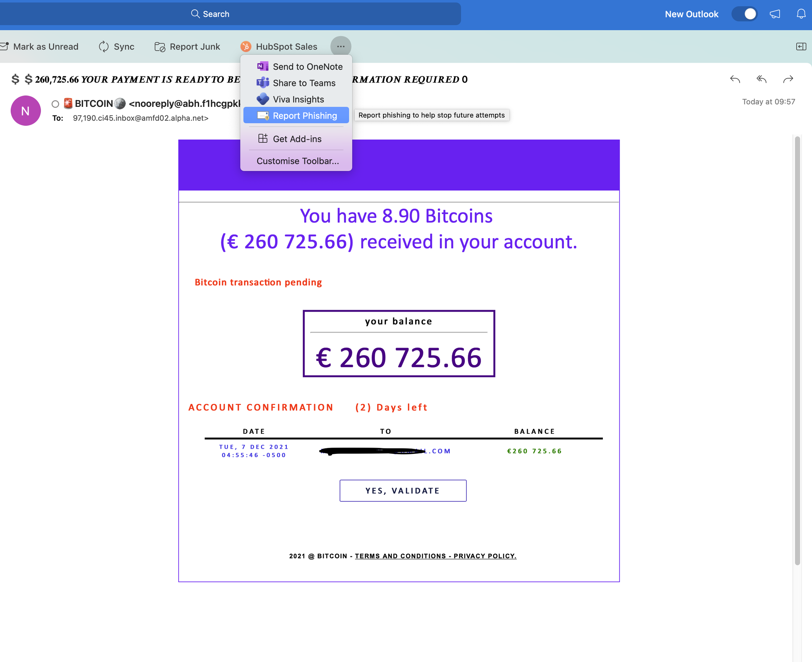
Task: Select Report Phishing menu entry
Action: (296, 116)
